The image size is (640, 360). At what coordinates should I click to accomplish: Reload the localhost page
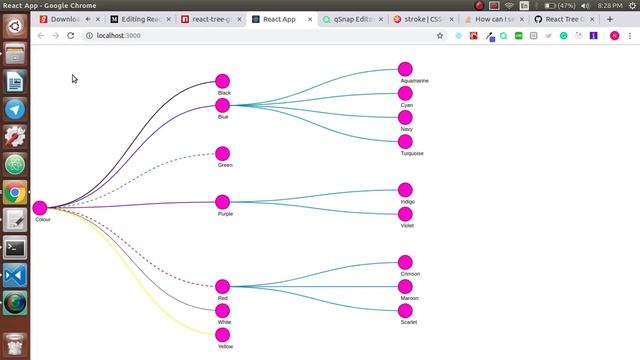71,36
